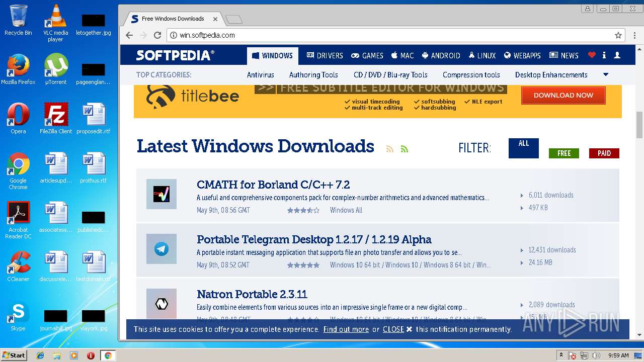
Task: Click the page vertical scrollbar thumb
Action: 639,125
